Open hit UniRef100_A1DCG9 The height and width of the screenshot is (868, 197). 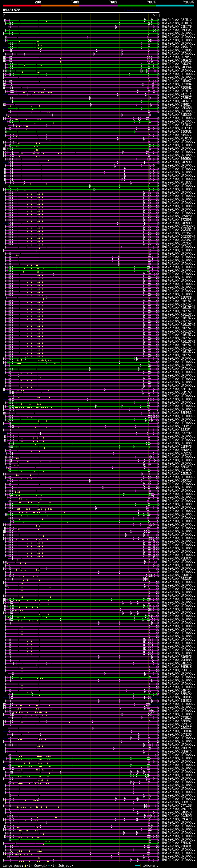[176, 115]
